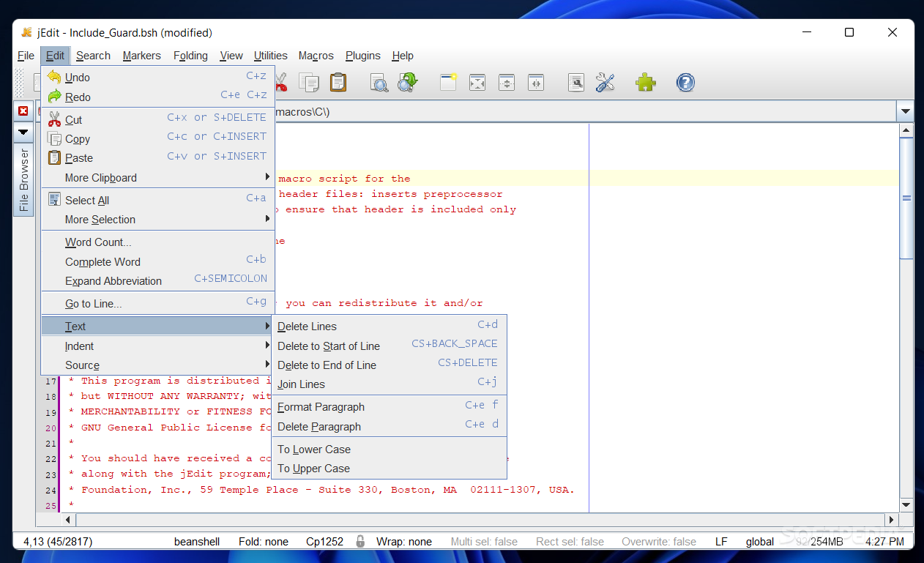Choose Cut in the Edit menu
Viewport: 924px width, 563px height.
[157, 119]
